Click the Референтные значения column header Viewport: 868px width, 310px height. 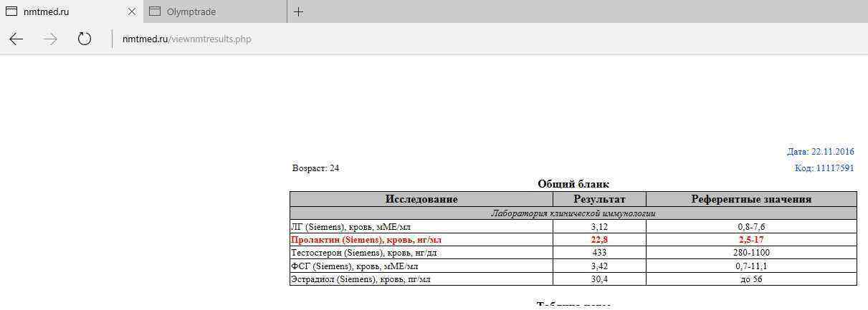(x=750, y=199)
